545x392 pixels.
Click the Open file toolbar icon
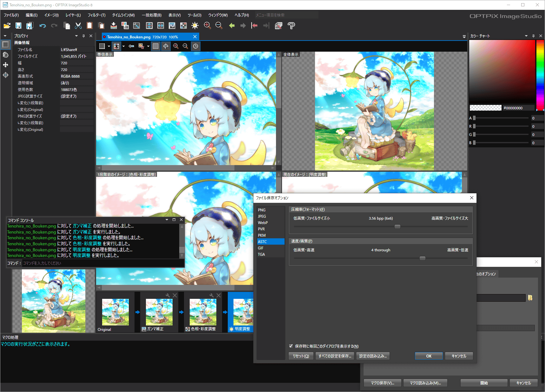[7, 26]
